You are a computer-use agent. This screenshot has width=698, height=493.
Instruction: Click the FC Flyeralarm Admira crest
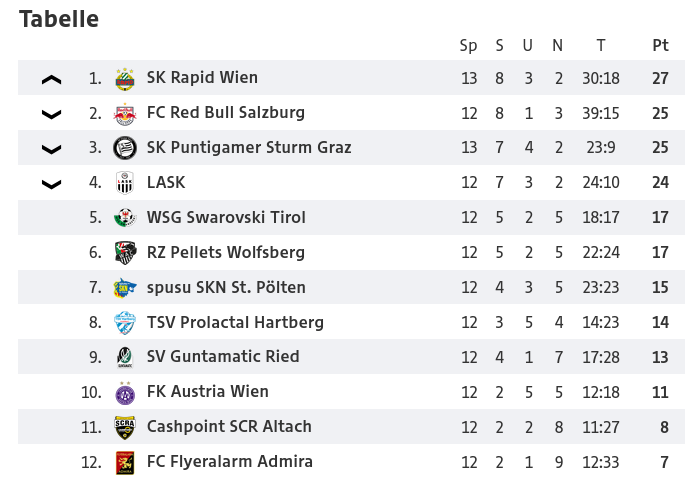pyautogui.click(x=125, y=462)
